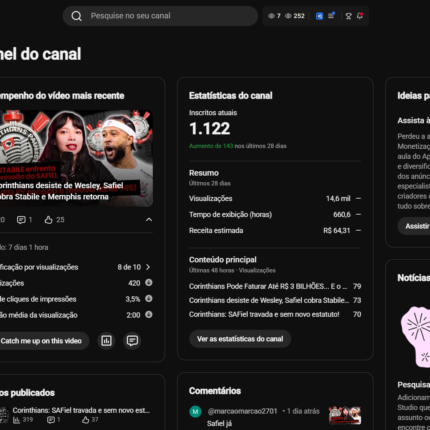Screen dimensions: 430x430
Task: Collapse latest video performance details chevron
Action: coord(149,220)
